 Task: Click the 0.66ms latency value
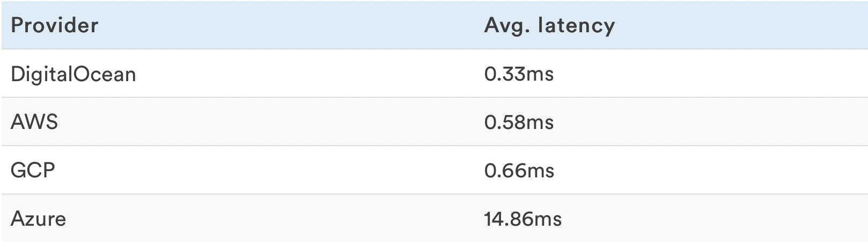click(519, 170)
